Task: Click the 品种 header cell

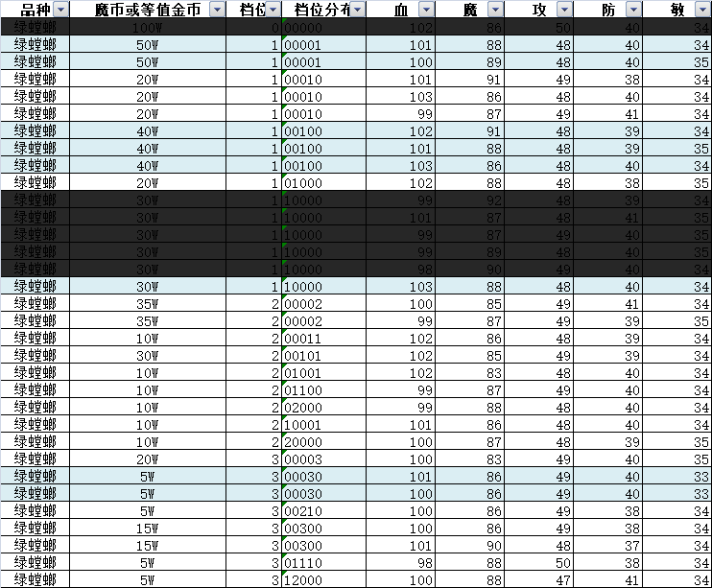Action: pyautogui.click(x=29, y=10)
